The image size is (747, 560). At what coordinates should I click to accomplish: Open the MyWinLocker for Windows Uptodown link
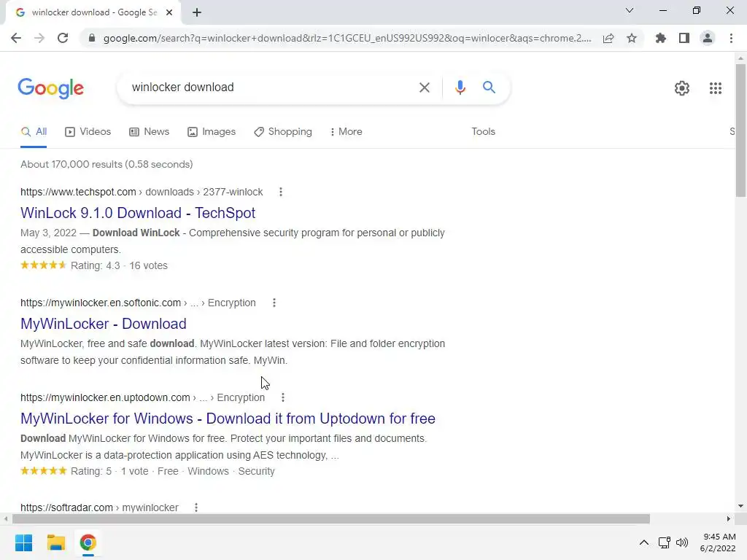(228, 419)
